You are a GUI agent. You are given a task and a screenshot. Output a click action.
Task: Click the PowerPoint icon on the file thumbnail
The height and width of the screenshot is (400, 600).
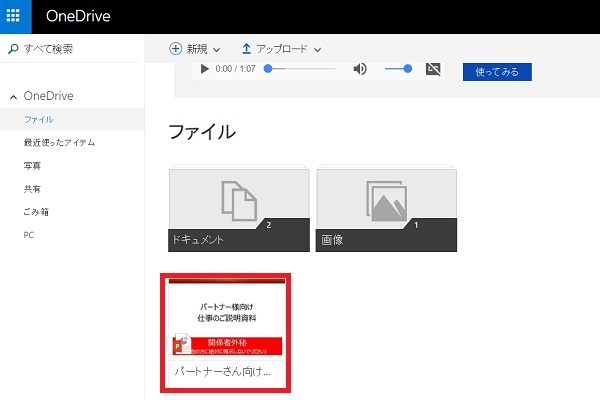click(182, 344)
